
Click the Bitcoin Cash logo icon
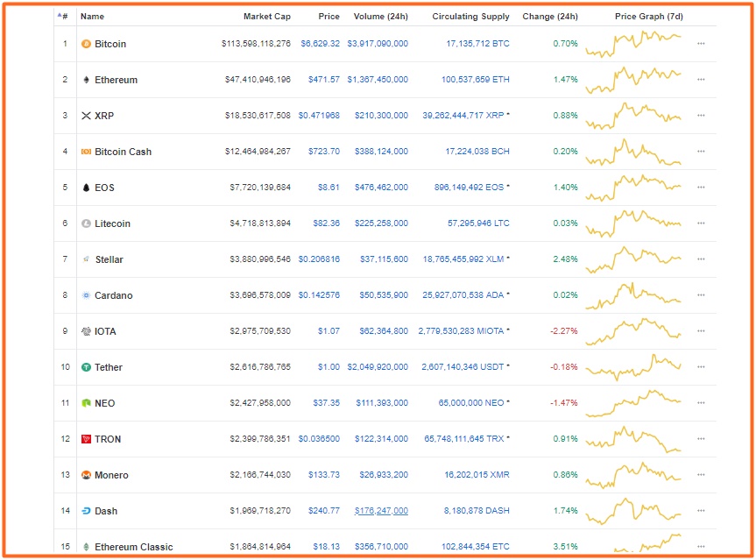tap(86, 152)
